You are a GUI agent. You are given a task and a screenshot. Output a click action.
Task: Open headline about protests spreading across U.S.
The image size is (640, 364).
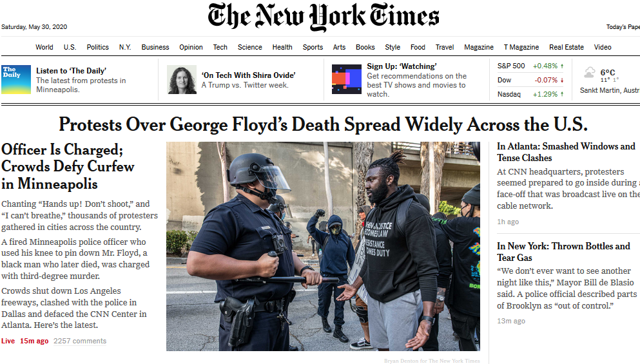pyautogui.click(x=324, y=124)
